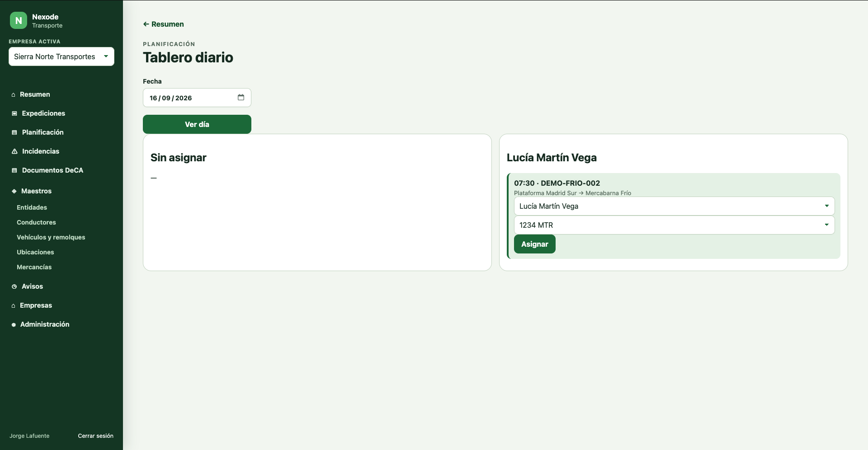Click the gear icon beside Administración
This screenshot has width=868, height=450.
[14, 324]
